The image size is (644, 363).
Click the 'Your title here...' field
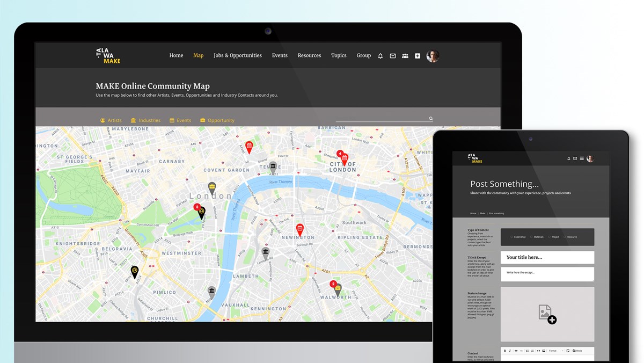[x=547, y=257]
